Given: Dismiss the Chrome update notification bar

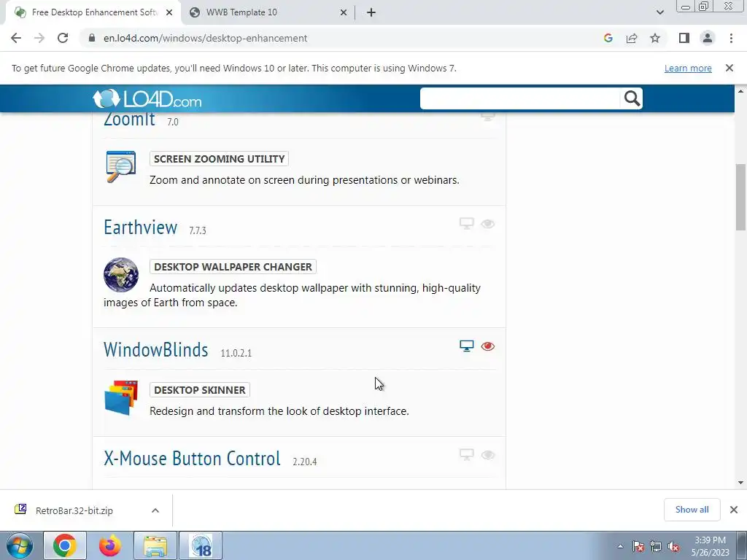Looking at the screenshot, I should [x=729, y=68].
